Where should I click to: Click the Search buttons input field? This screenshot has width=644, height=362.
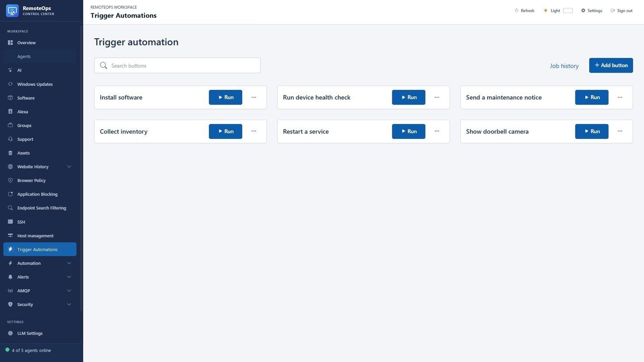pyautogui.click(x=177, y=65)
